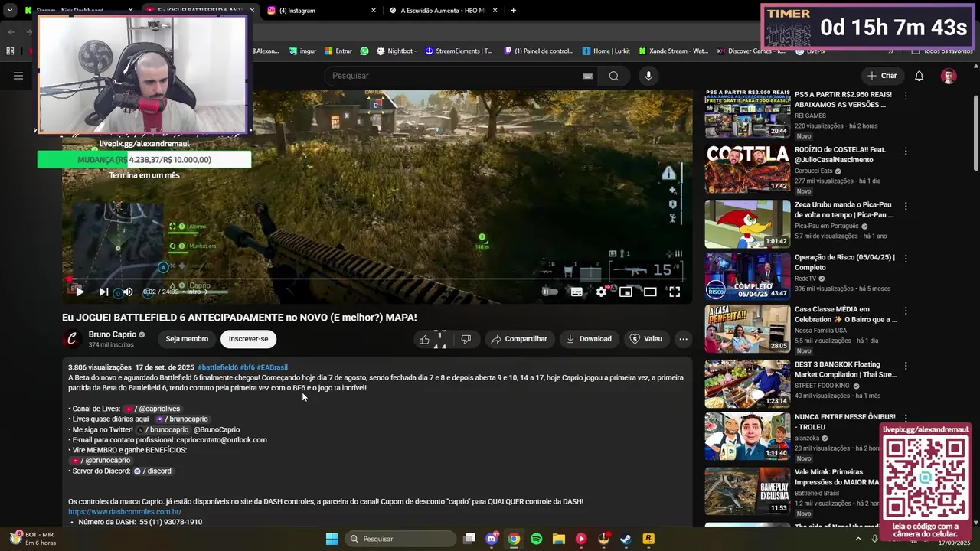Image resolution: width=980 pixels, height=551 pixels.
Task: Open options for Operação de Risco video
Action: [x=906, y=259]
